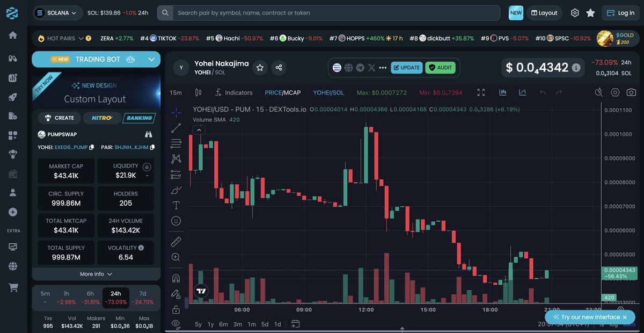The image size is (644, 333).
Task: Enter fullscreen chart mode
Action: pos(481,92)
